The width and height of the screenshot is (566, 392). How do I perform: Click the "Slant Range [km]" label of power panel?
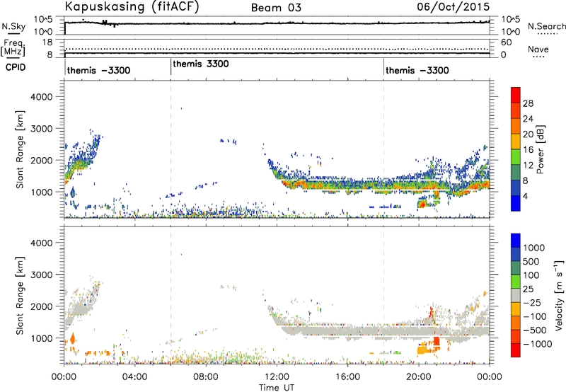pos(21,149)
